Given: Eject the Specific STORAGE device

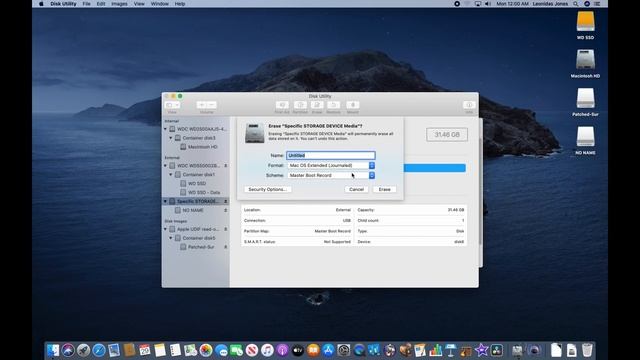Looking at the screenshot, I should (226, 201).
